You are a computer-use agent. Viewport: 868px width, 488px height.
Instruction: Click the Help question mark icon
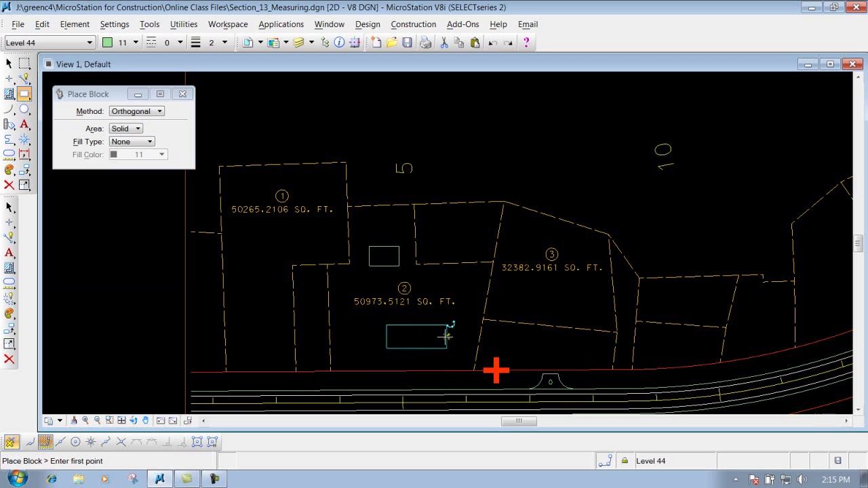coord(526,43)
